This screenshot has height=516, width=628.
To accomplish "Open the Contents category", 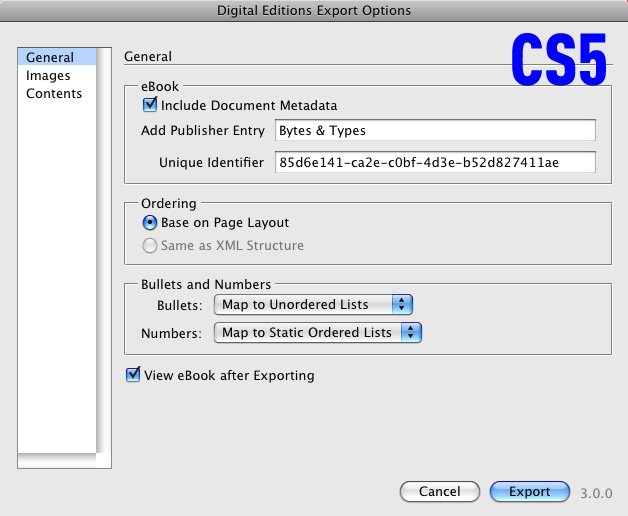I will (x=57, y=93).
